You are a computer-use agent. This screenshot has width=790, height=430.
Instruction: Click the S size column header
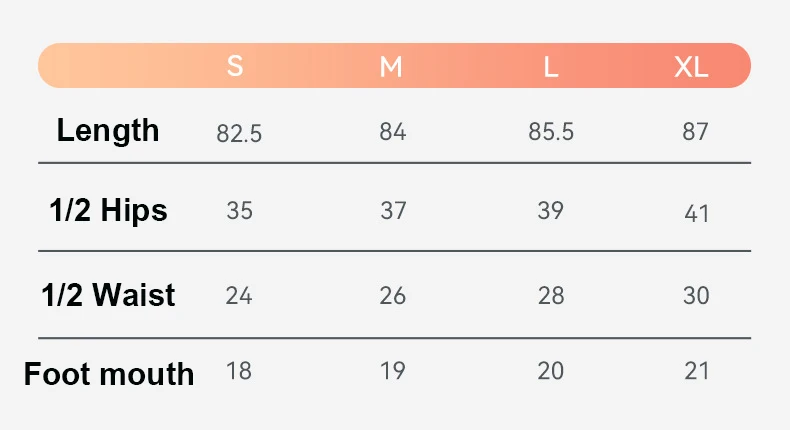pos(235,67)
